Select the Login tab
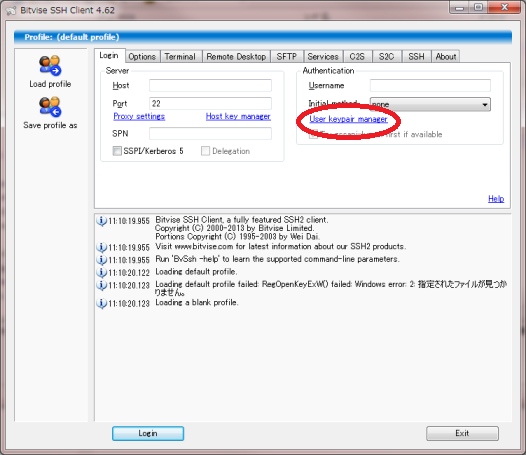This screenshot has height=455, width=526. (x=109, y=55)
